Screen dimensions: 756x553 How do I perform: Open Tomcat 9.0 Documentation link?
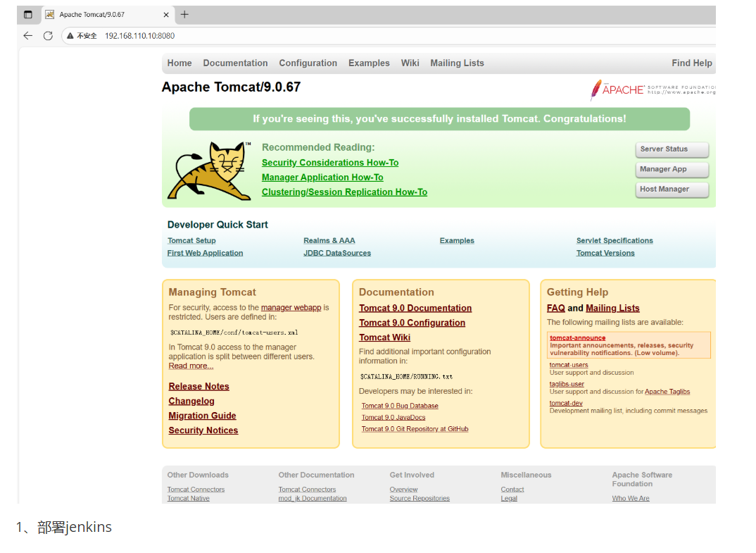coord(415,309)
